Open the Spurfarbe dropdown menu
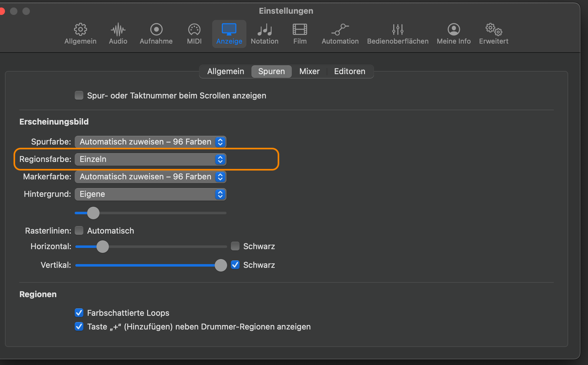Image resolution: width=588 pixels, height=365 pixels. coord(150,142)
